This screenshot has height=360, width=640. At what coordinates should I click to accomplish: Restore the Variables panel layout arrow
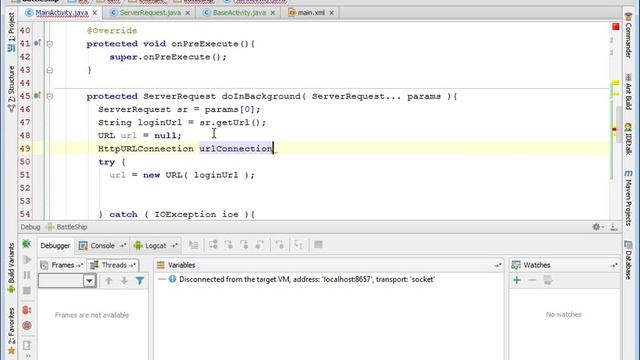point(497,266)
